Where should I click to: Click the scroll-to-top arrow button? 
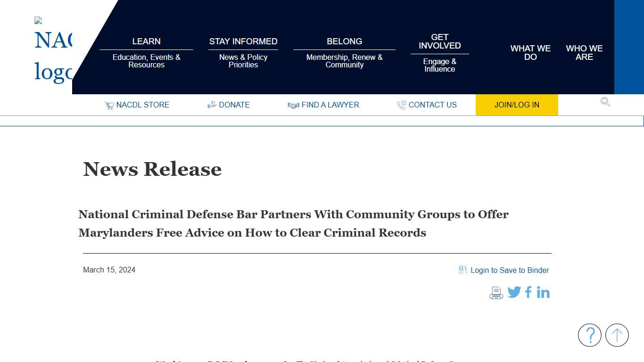point(617,335)
